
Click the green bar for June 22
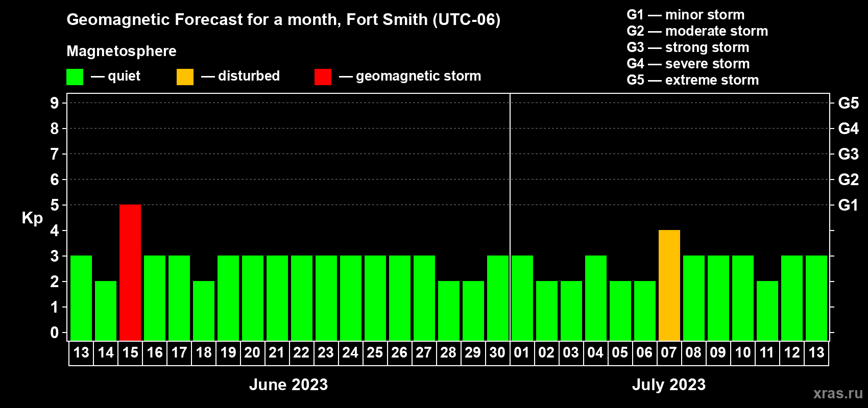point(302,298)
